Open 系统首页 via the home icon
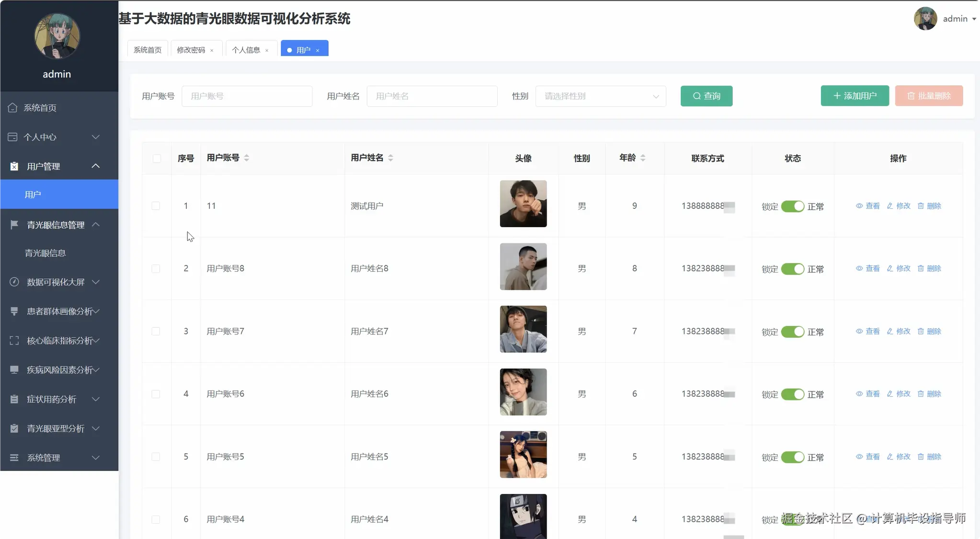Screen dimensions: 980x539 coord(12,107)
